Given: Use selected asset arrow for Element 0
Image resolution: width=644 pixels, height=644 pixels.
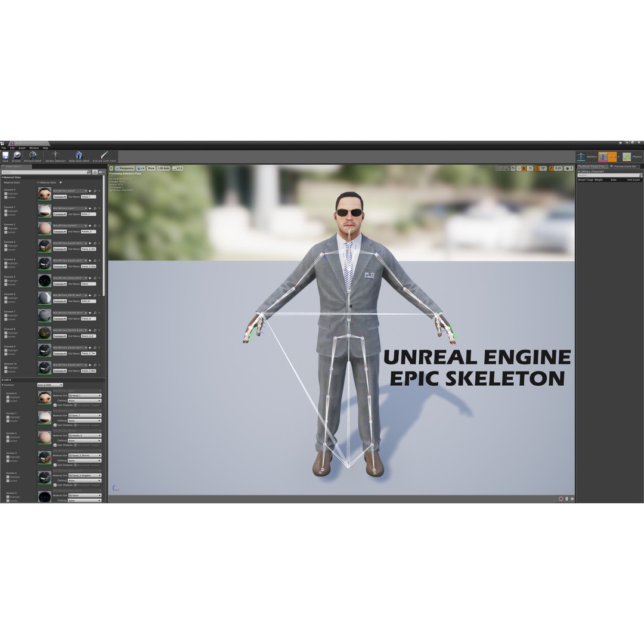Looking at the screenshot, I should [x=90, y=191].
